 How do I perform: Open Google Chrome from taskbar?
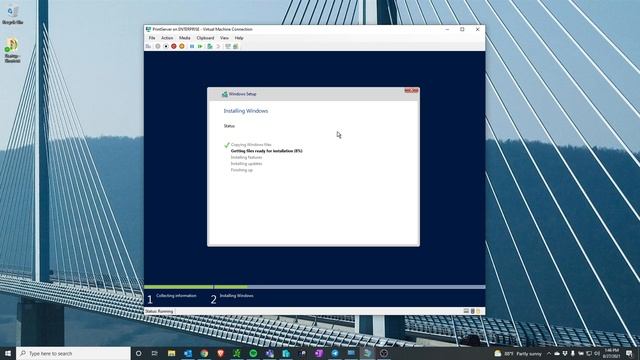(204, 353)
